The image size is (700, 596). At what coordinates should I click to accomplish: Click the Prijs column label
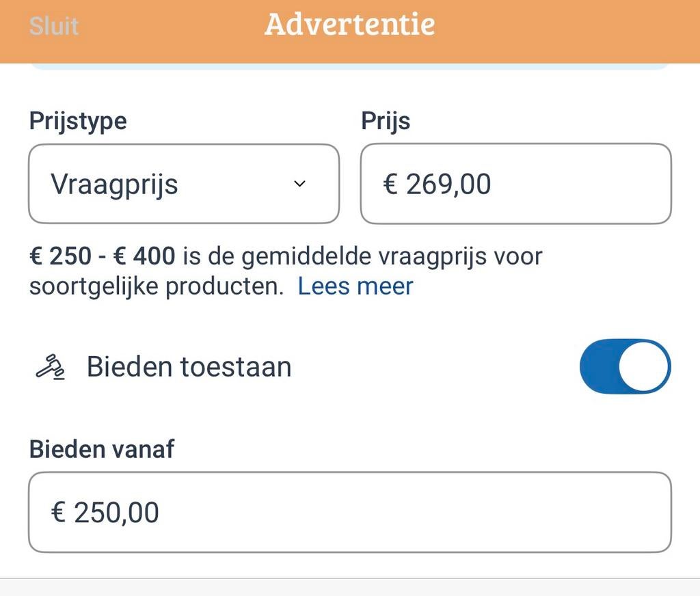386,121
